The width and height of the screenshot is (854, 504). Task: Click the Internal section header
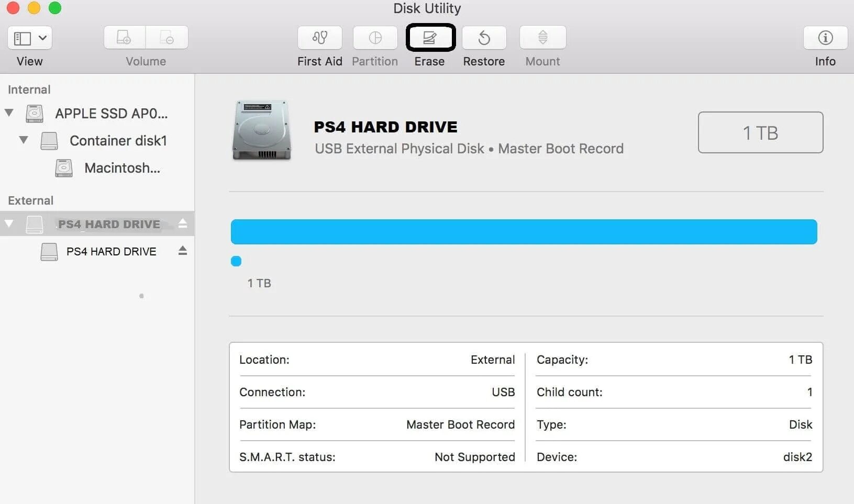click(29, 89)
